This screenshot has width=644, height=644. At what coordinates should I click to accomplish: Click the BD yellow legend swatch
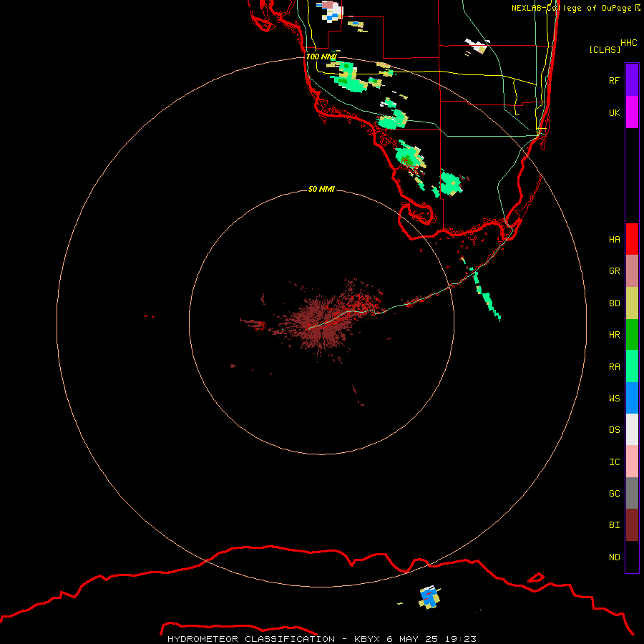click(632, 303)
